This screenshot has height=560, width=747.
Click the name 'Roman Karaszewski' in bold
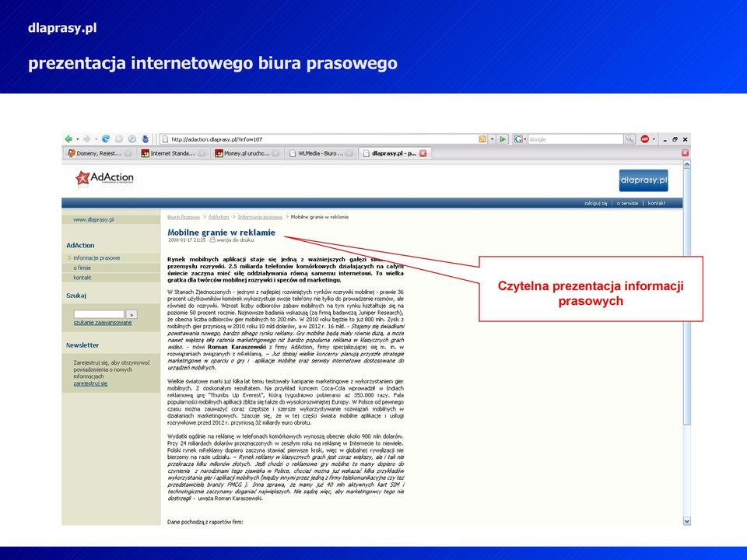click(237, 347)
